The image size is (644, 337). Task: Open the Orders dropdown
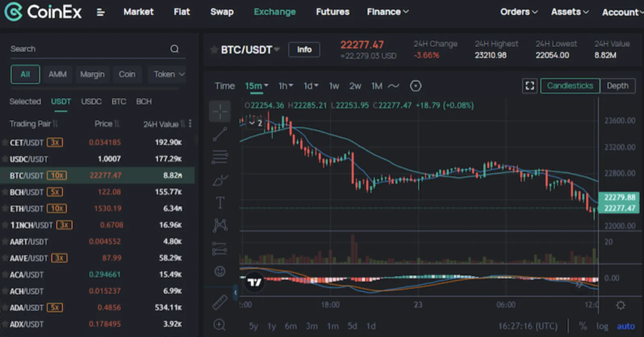(519, 12)
